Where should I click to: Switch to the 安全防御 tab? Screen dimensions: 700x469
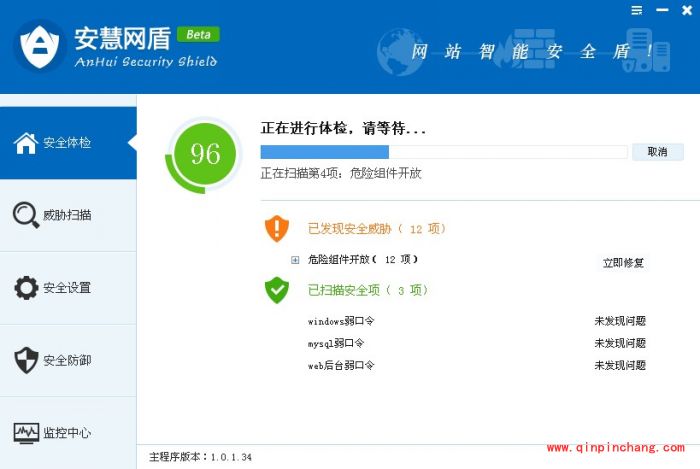click(67, 360)
